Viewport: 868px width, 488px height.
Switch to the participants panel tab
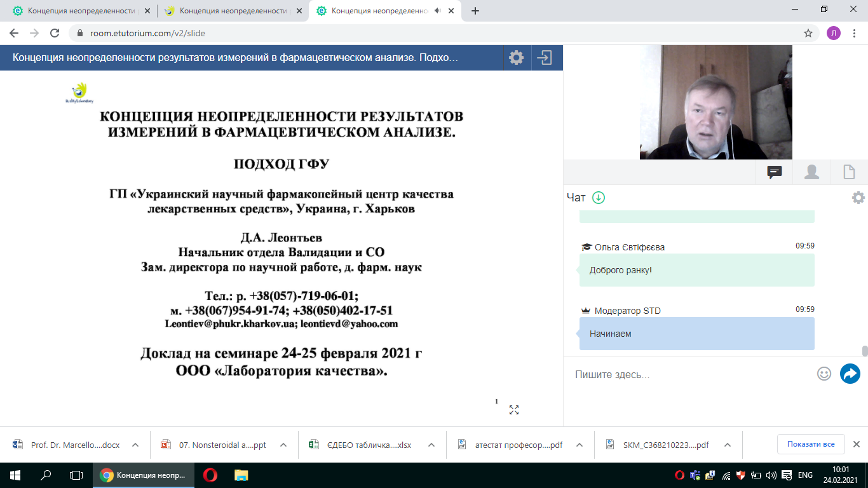(x=811, y=172)
